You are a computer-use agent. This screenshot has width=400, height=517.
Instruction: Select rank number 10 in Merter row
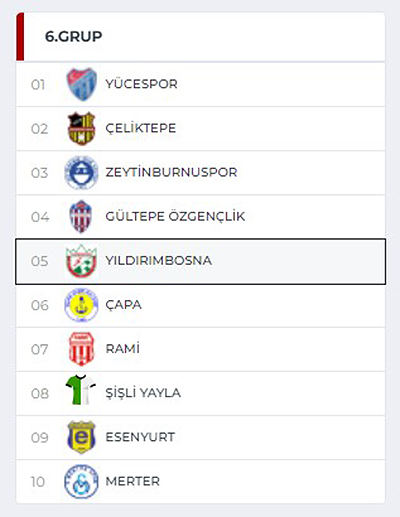[38, 482]
